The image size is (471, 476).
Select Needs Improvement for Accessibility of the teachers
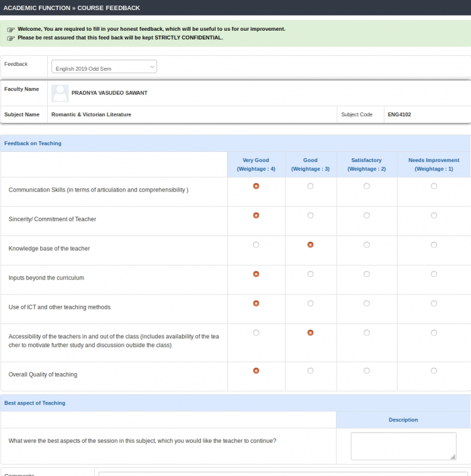[434, 333]
